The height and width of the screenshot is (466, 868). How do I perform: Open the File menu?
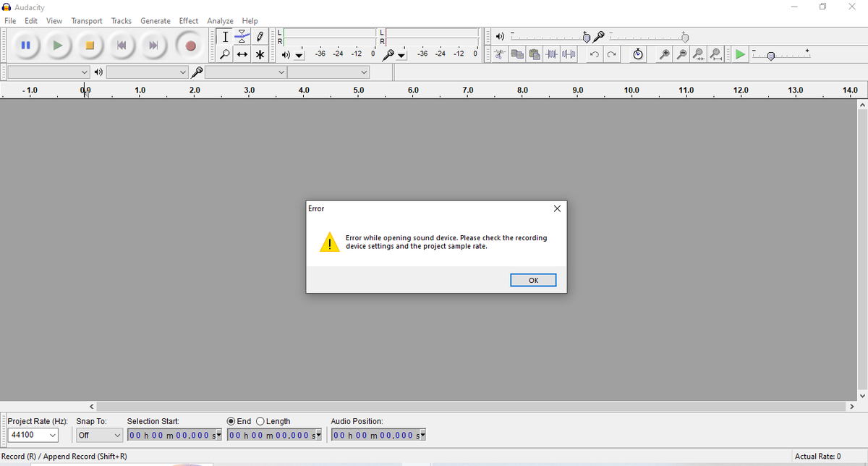pos(10,21)
